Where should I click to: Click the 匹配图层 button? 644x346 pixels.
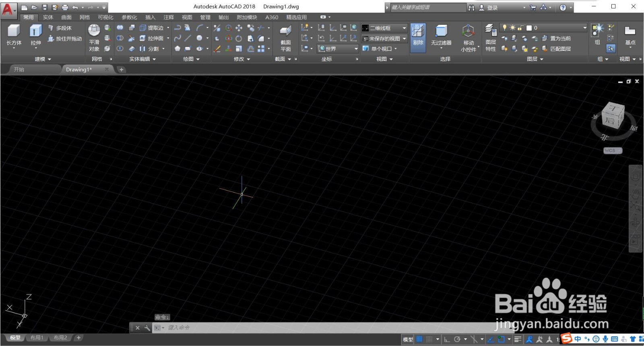(x=557, y=49)
